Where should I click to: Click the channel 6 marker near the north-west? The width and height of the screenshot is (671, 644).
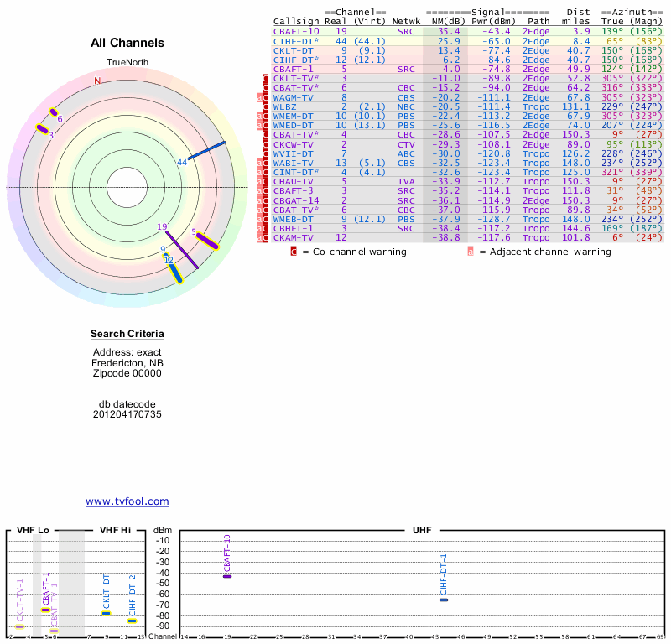pos(54,112)
